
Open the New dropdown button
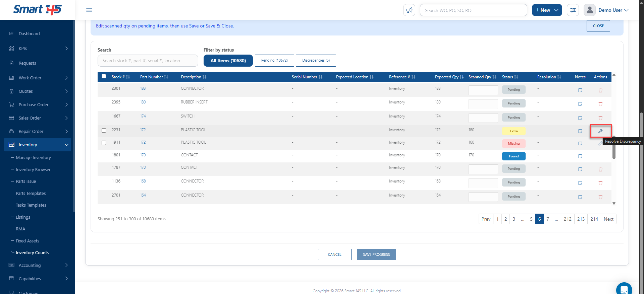tap(547, 10)
